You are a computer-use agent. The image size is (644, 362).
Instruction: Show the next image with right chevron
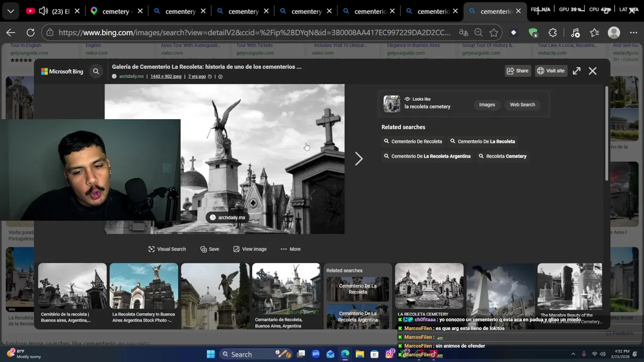[359, 159]
